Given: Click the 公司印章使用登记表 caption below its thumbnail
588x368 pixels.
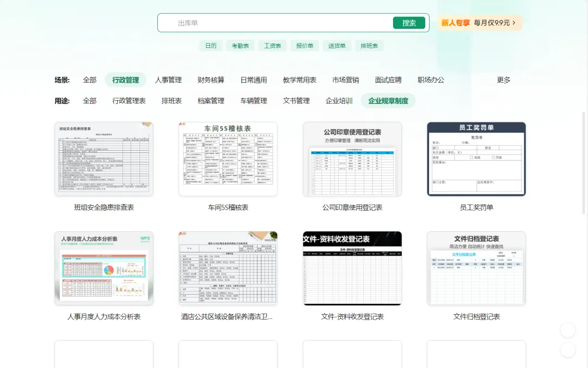Looking at the screenshot, I should tap(352, 207).
